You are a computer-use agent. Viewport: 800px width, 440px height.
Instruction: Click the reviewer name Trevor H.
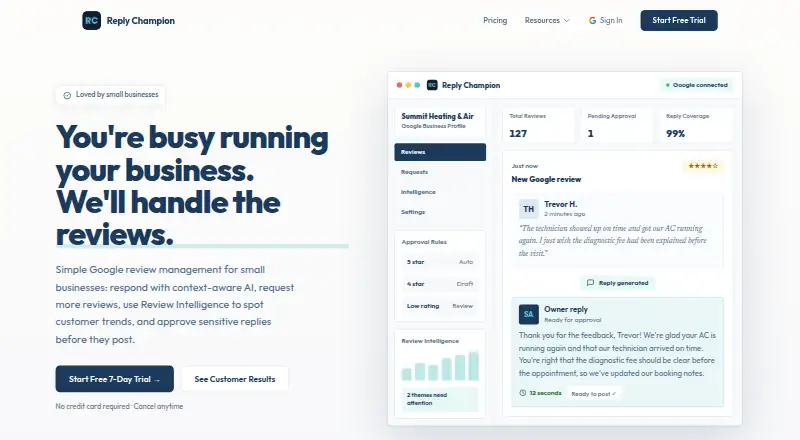561,204
